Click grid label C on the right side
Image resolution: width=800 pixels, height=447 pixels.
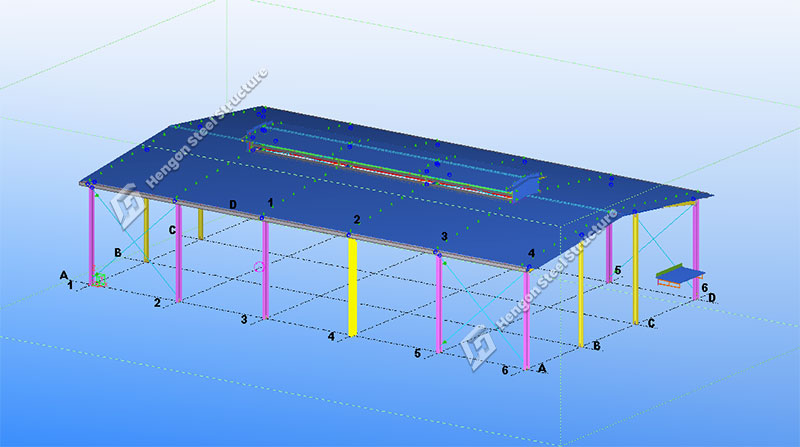(x=651, y=323)
